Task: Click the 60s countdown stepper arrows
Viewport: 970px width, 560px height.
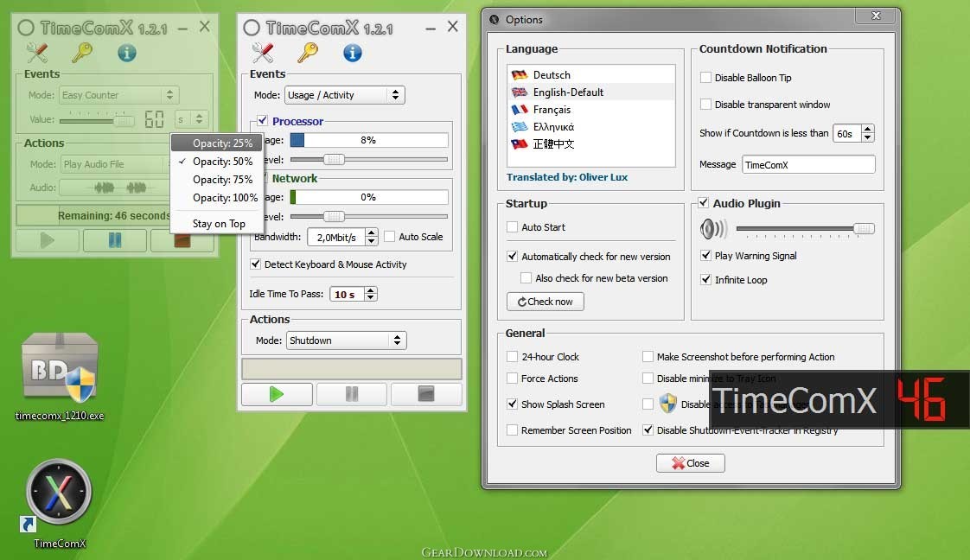Action: tap(868, 133)
